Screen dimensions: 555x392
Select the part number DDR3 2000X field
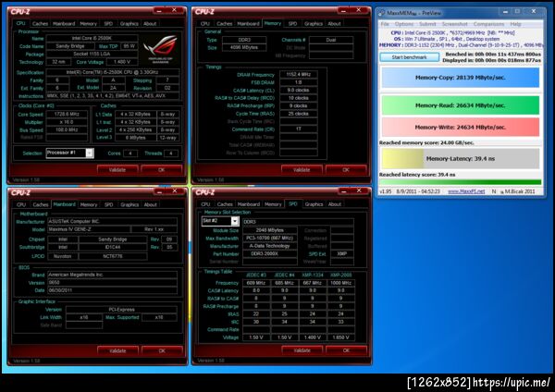click(x=270, y=253)
